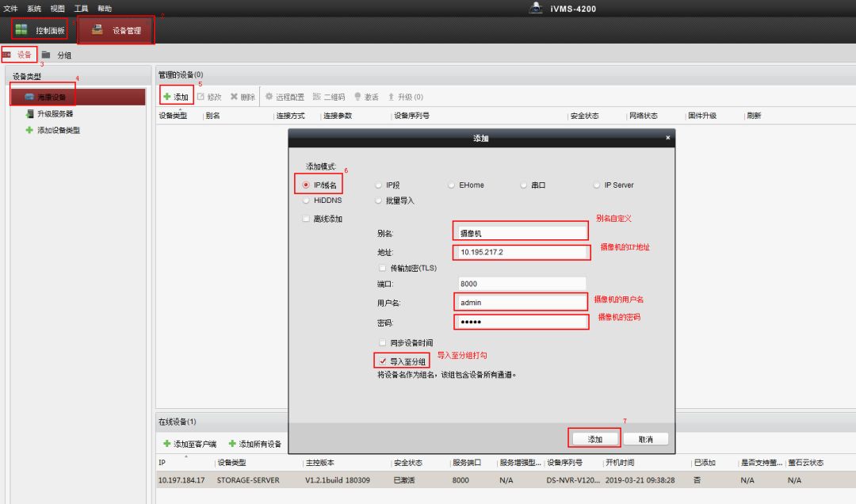Open the 工具 menu

[x=81, y=8]
